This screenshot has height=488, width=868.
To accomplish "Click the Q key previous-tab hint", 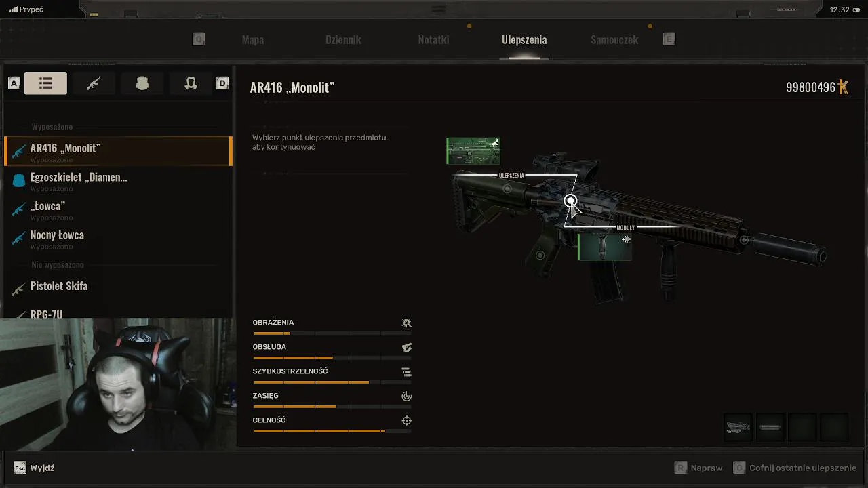I will coord(199,39).
